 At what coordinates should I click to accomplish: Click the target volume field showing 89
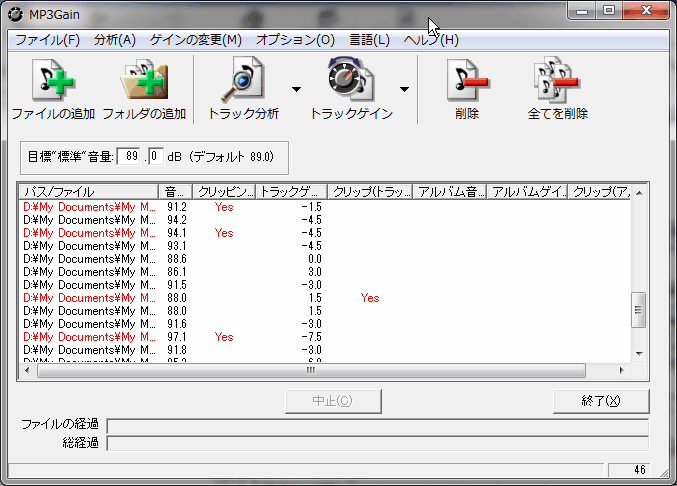point(130,156)
